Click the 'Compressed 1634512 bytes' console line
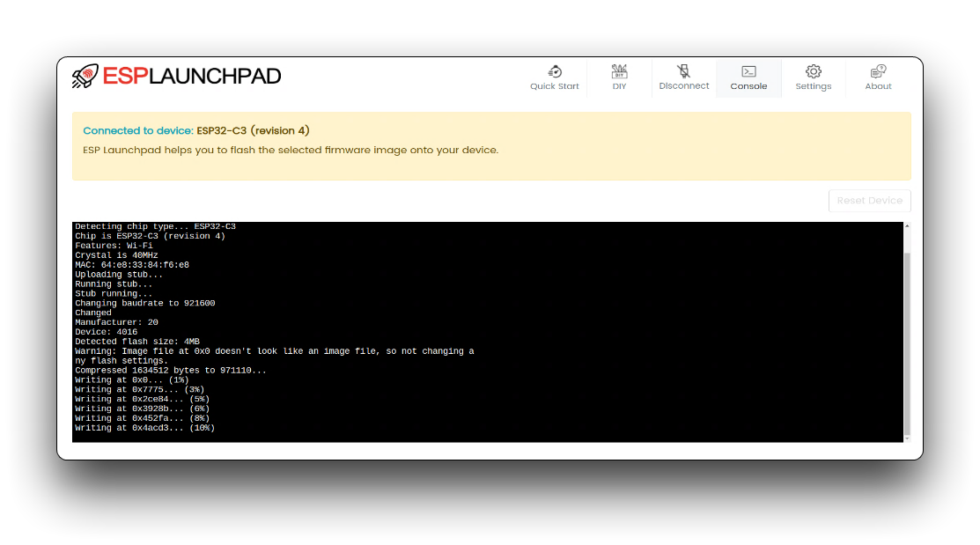Viewport: 980px width, 545px height. [x=171, y=371]
